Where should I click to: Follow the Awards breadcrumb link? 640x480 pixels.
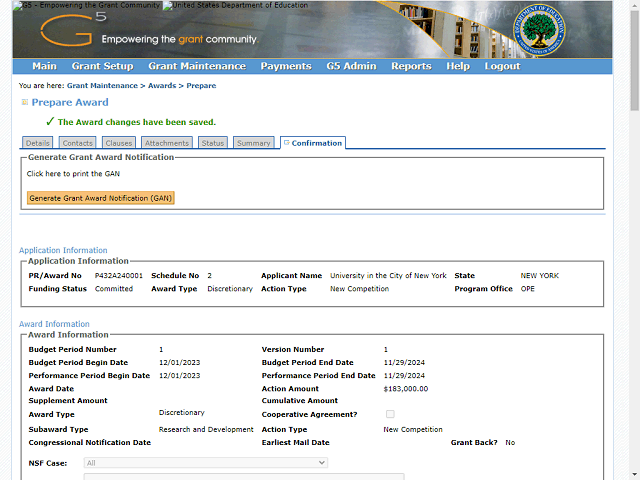[x=162, y=86]
